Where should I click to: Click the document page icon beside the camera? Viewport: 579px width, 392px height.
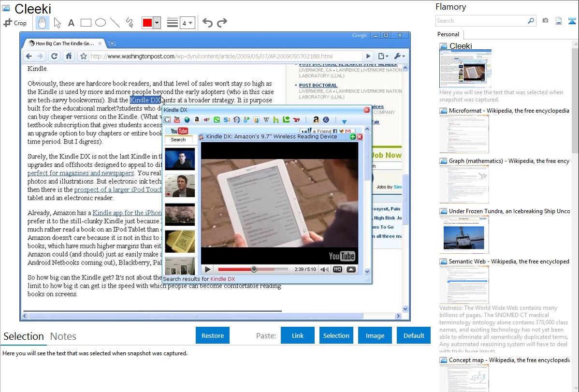[x=559, y=21]
